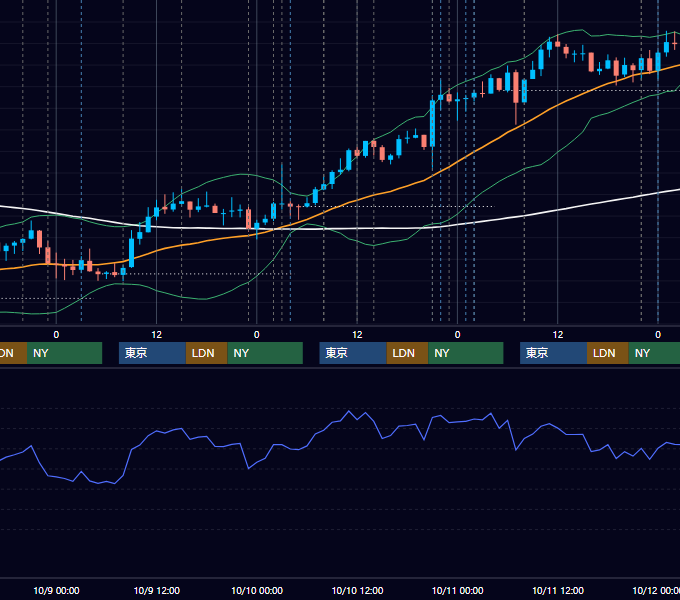Click the 12 hour label above 10/11 12:00
The width and height of the screenshot is (680, 600).
[x=558, y=335]
